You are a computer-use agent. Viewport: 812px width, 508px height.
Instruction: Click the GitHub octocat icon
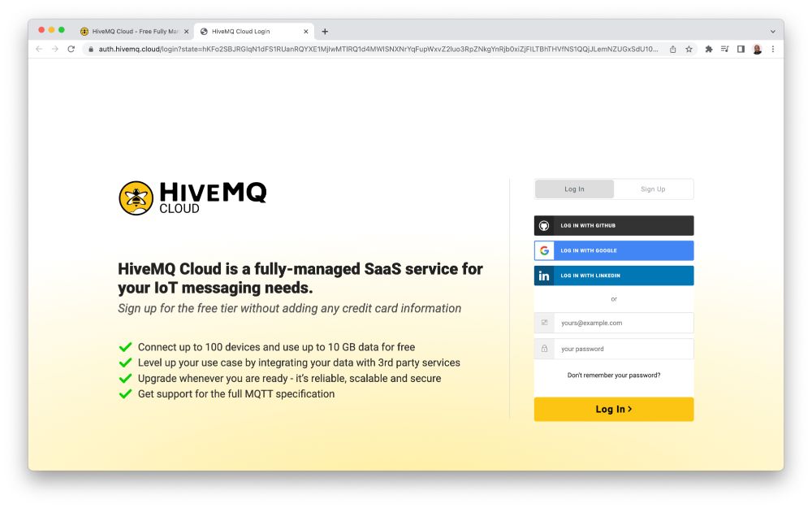point(544,225)
